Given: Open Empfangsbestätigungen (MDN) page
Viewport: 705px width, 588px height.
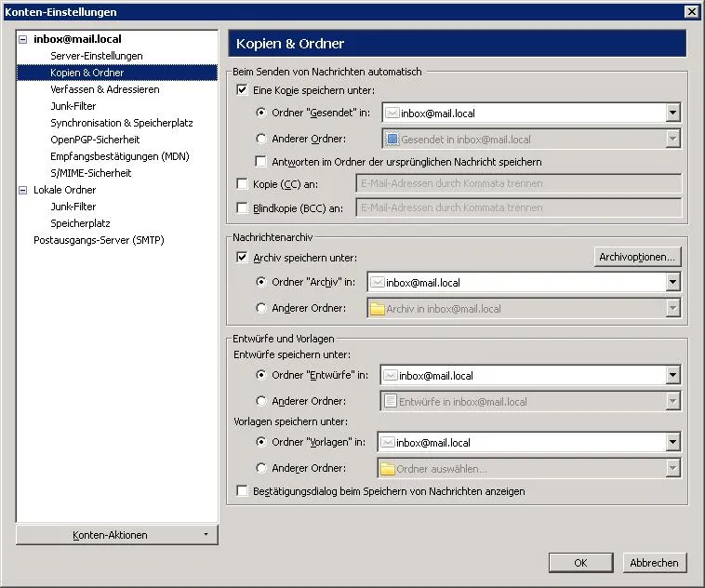Looking at the screenshot, I should 120,156.
